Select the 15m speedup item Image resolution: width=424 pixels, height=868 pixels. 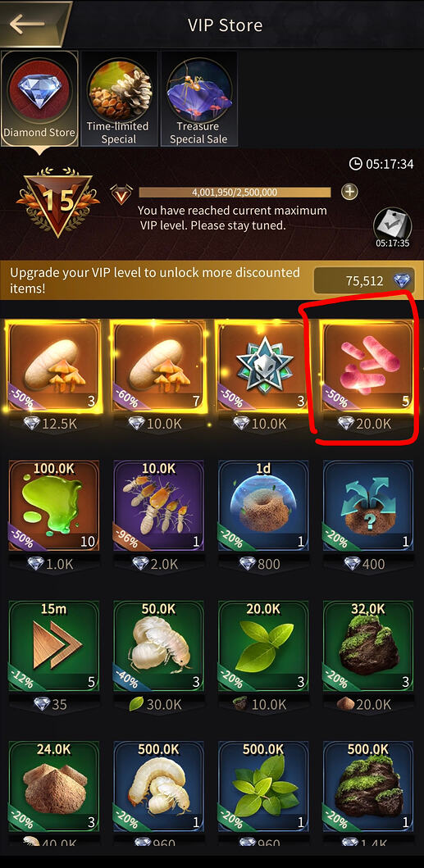54,646
